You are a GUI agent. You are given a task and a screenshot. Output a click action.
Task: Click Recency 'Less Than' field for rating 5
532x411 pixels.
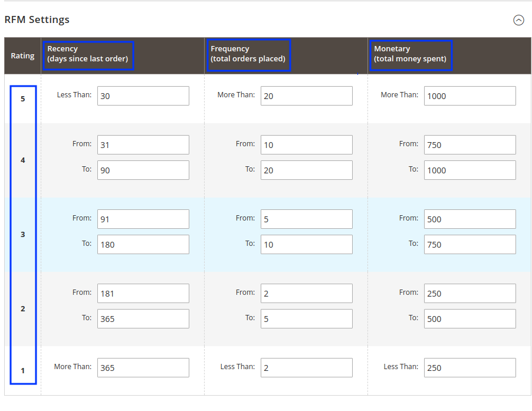(x=143, y=96)
